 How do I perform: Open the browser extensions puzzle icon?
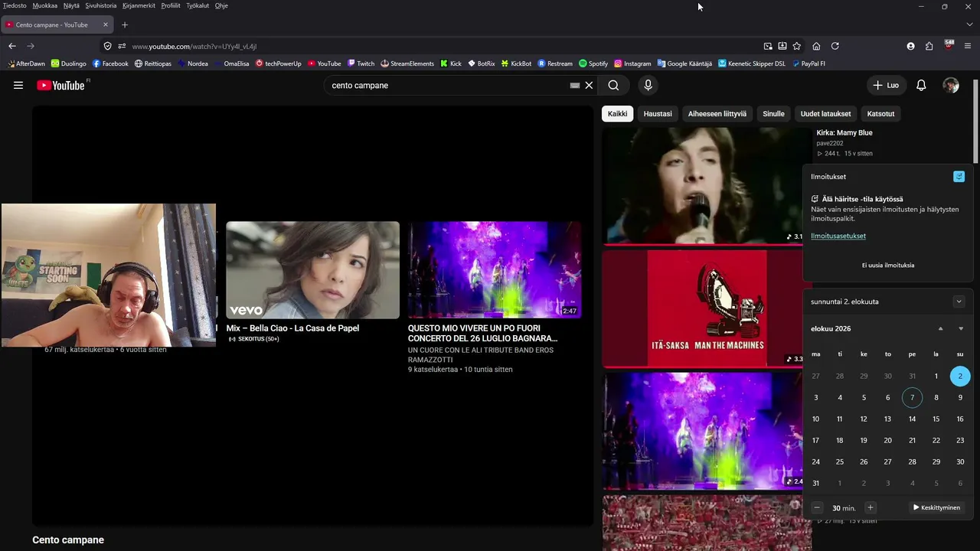[x=929, y=46]
